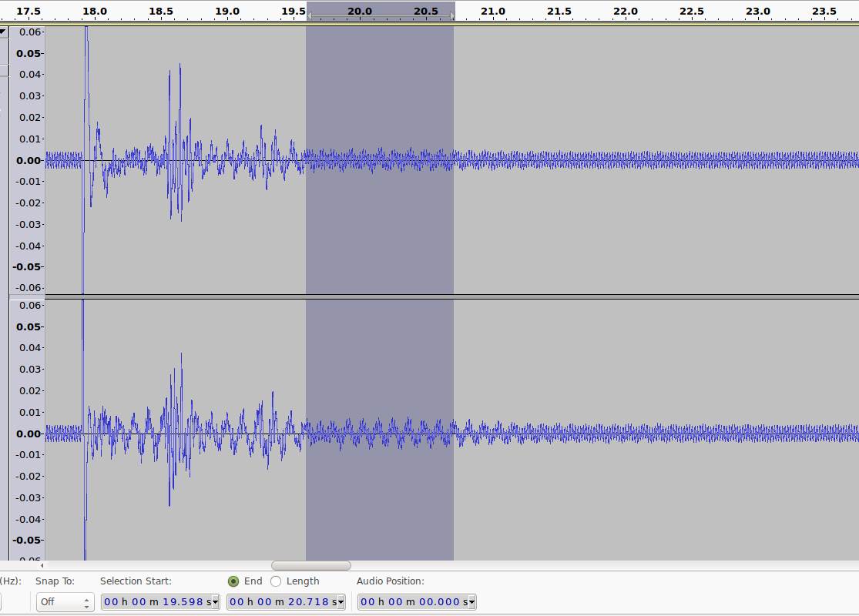This screenshot has width=859, height=616.
Task: Click the selection start marker in the ruler
Action: [309, 15]
